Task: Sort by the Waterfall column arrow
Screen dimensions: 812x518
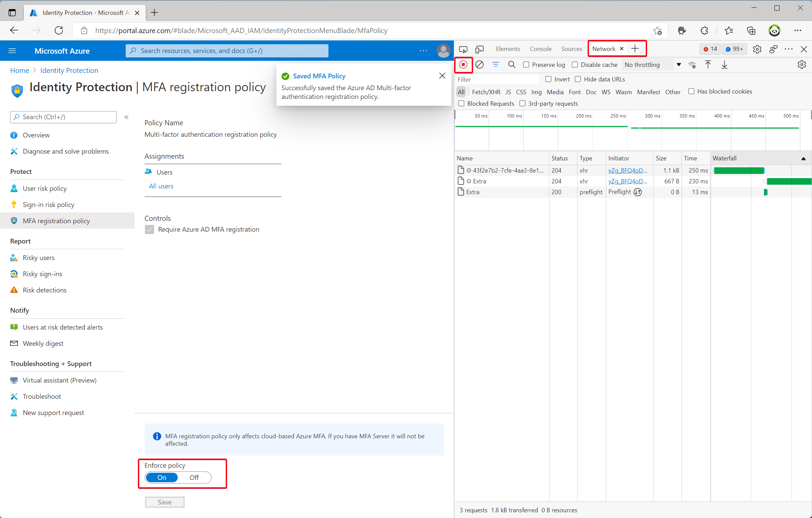Action: (x=804, y=158)
